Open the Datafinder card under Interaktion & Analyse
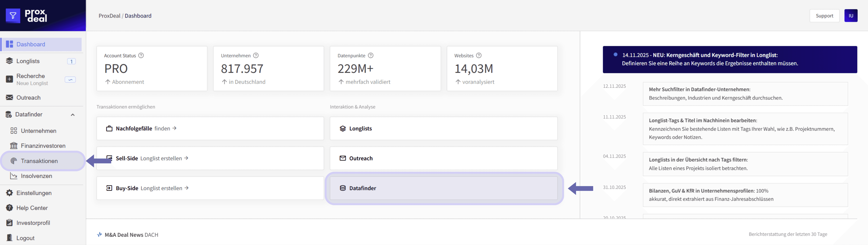Viewport: 868px width, 245px height. (x=443, y=188)
